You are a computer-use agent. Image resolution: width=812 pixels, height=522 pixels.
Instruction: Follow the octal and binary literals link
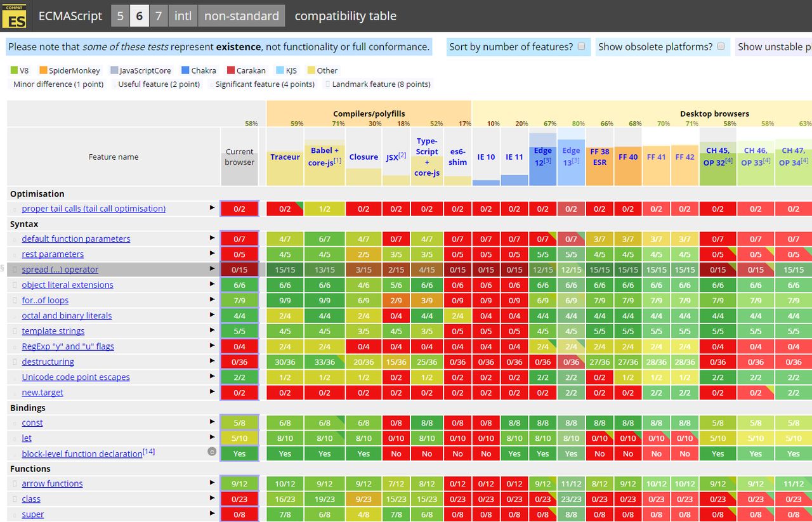coord(67,315)
